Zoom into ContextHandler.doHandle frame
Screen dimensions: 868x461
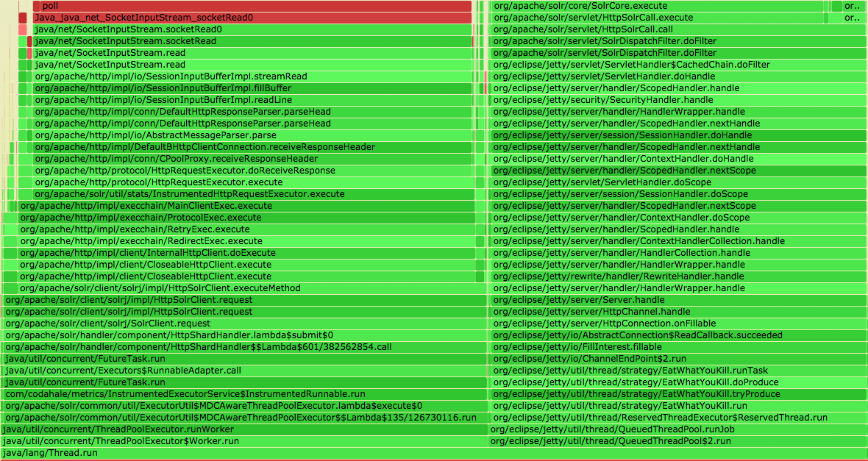click(679, 159)
